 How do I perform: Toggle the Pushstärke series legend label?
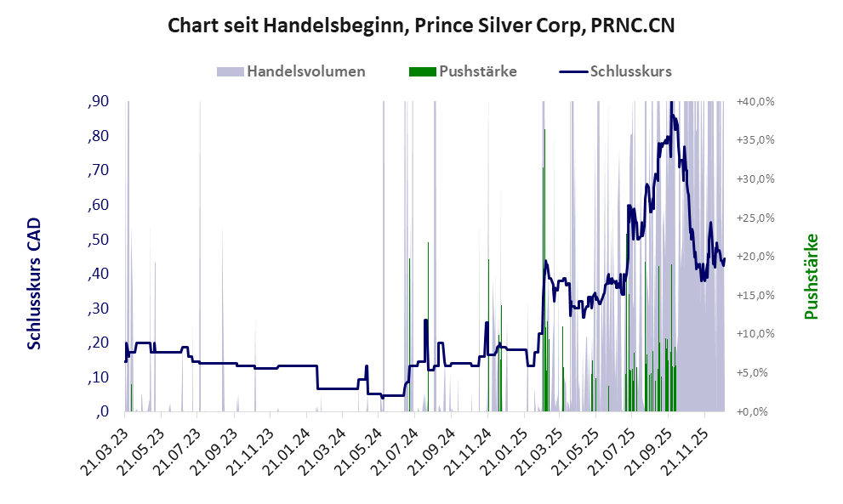point(477,71)
